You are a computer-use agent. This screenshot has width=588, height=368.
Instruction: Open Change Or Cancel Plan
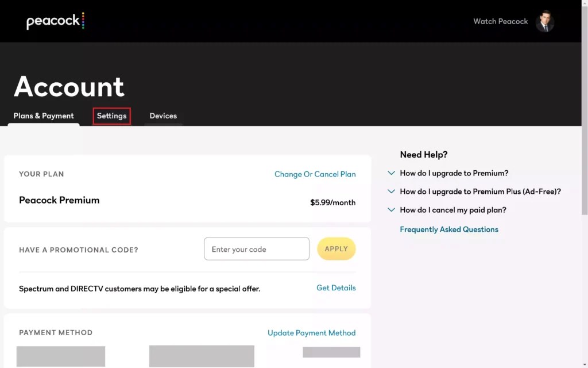(315, 174)
